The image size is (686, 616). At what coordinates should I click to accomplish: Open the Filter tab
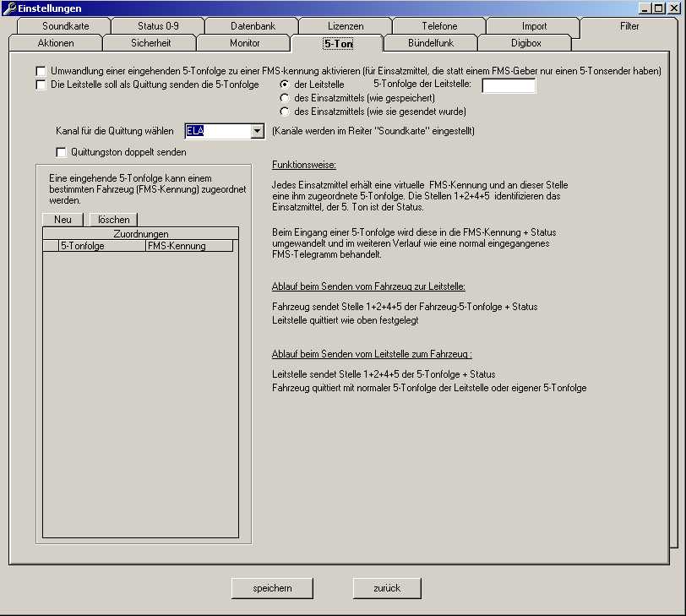click(629, 26)
